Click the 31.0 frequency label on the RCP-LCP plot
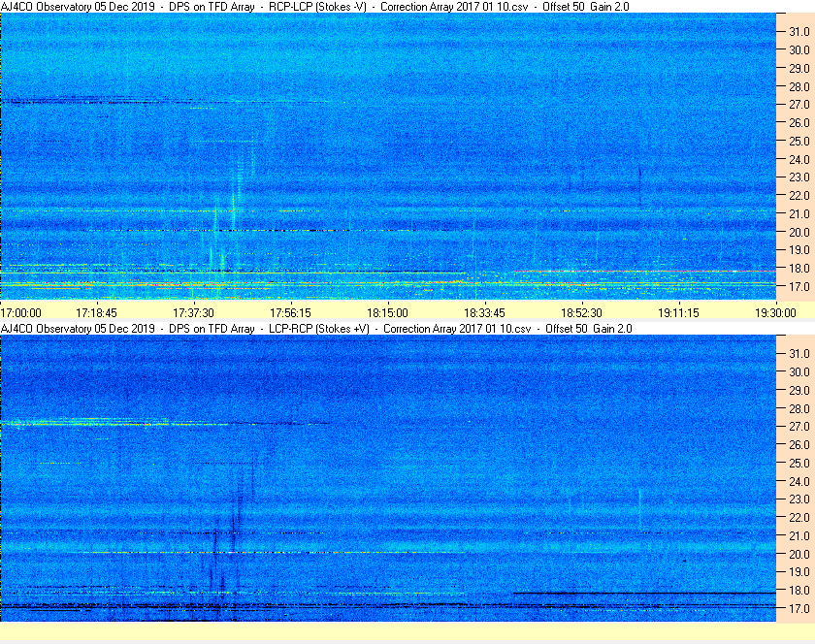This screenshot has width=815, height=644. [x=799, y=32]
